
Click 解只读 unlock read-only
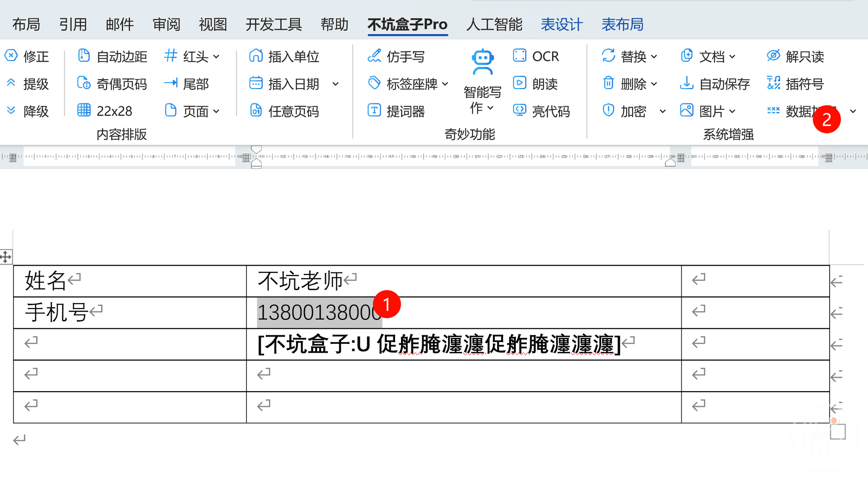tap(795, 56)
